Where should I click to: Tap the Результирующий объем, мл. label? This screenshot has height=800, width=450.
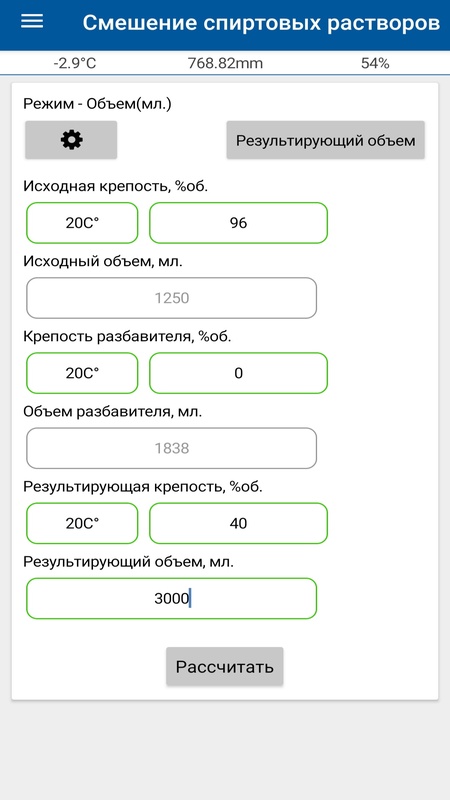[x=129, y=562]
